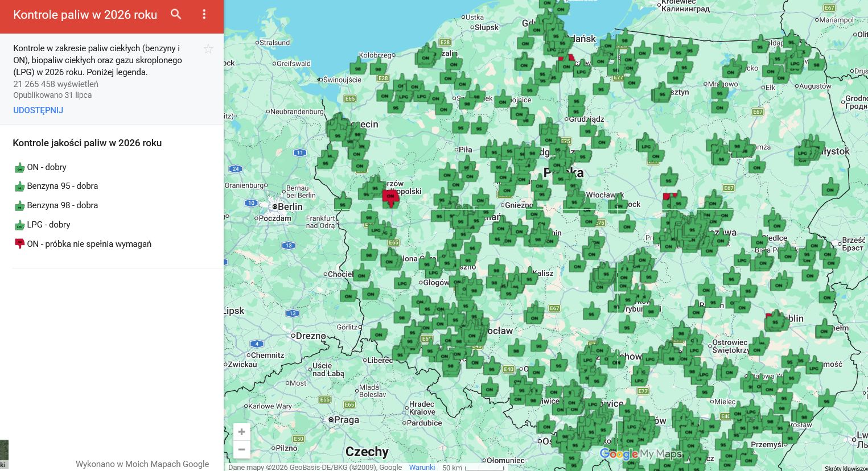
Task: Click the LPG marker at Białystok
Action: point(803,151)
